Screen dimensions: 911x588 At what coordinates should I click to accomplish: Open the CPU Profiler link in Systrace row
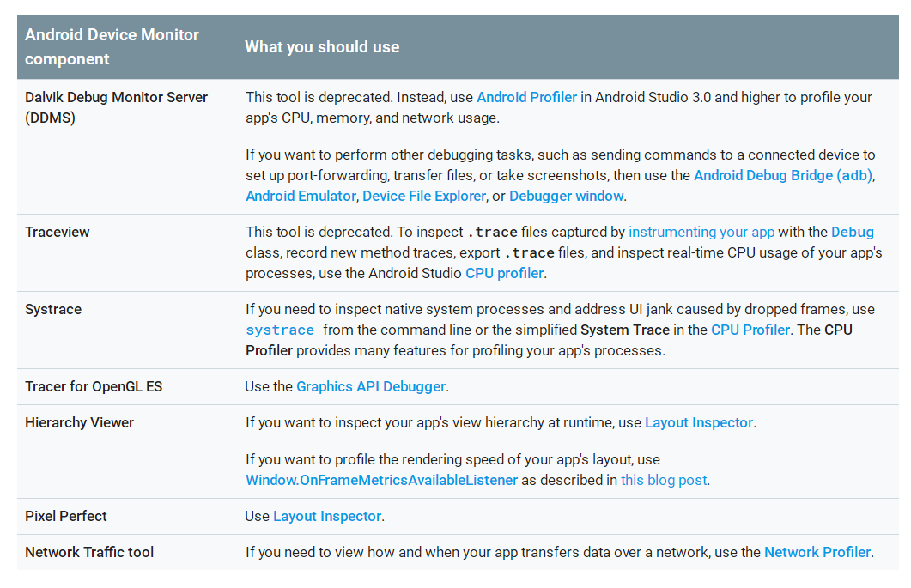click(x=750, y=330)
